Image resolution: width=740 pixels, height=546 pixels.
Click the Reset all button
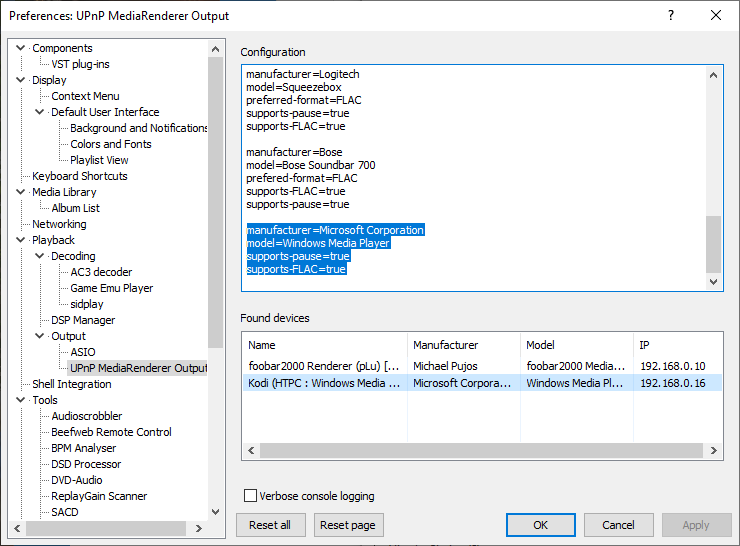[x=270, y=525]
